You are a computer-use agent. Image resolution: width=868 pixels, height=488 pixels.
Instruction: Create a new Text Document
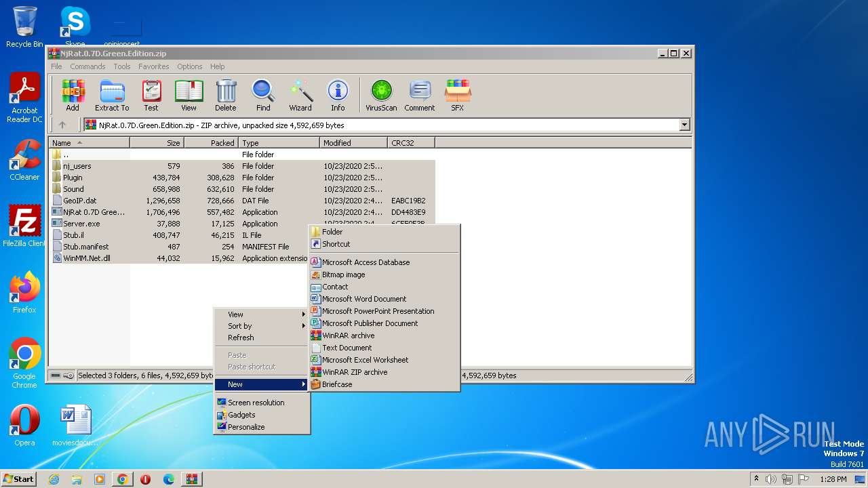pos(384,348)
